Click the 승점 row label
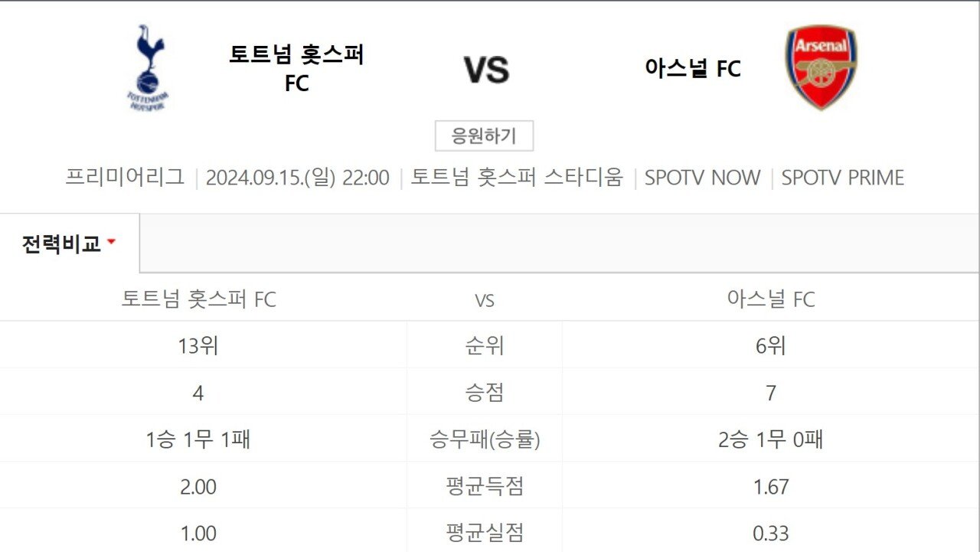This screenshot has height=552, width=980. 485,393
